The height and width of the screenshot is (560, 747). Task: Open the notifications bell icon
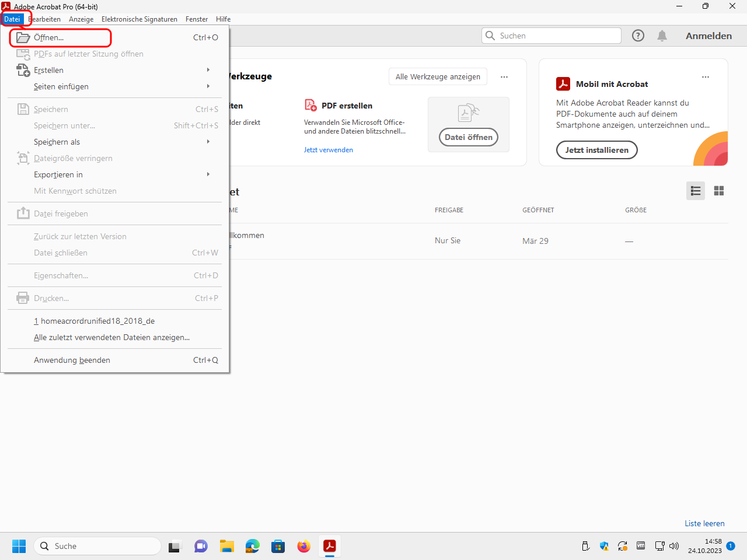coord(662,36)
